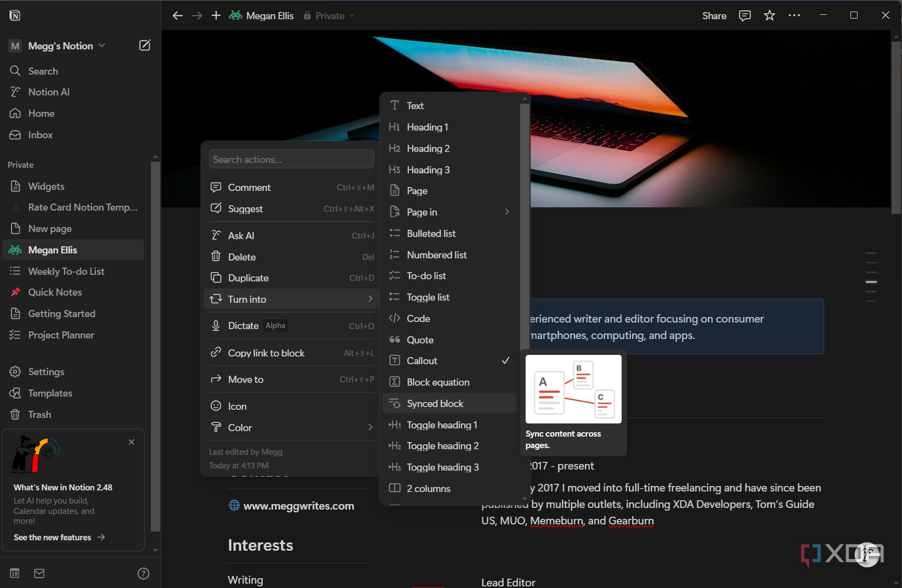Viewport: 902px width, 588px height.
Task: Open Widgets page in sidebar
Action: (x=74, y=186)
